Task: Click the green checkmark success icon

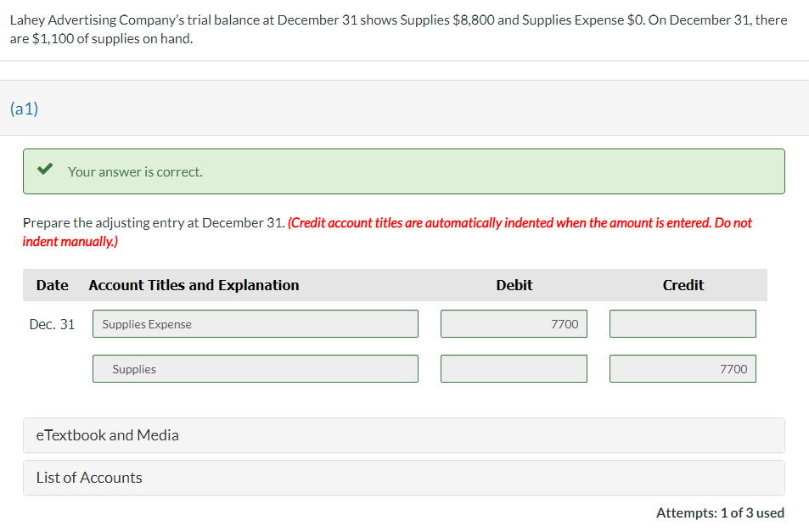Action: coord(46,168)
